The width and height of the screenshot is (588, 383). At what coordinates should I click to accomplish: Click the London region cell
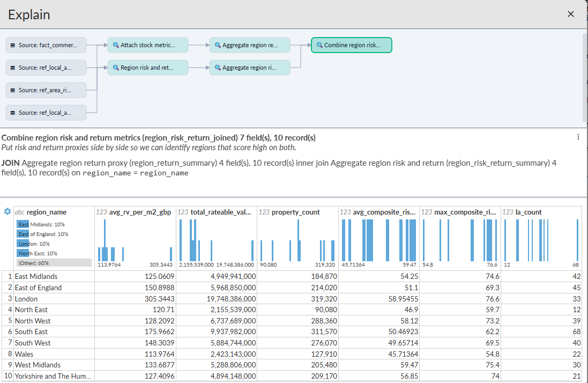click(54, 299)
